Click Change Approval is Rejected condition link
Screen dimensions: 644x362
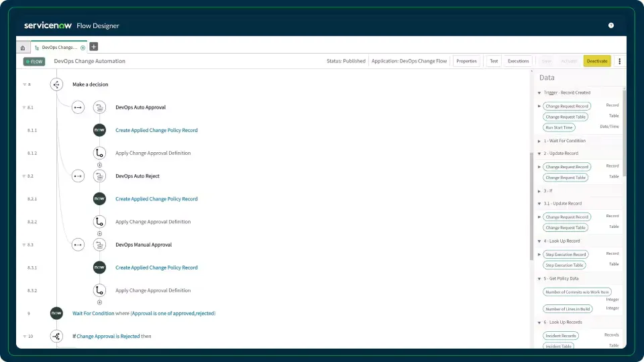(108, 336)
